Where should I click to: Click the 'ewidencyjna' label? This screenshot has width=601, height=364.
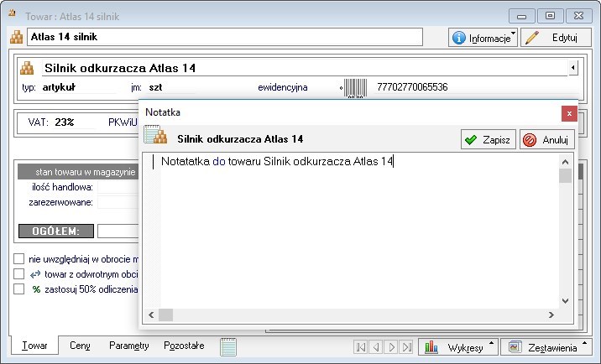pos(283,87)
